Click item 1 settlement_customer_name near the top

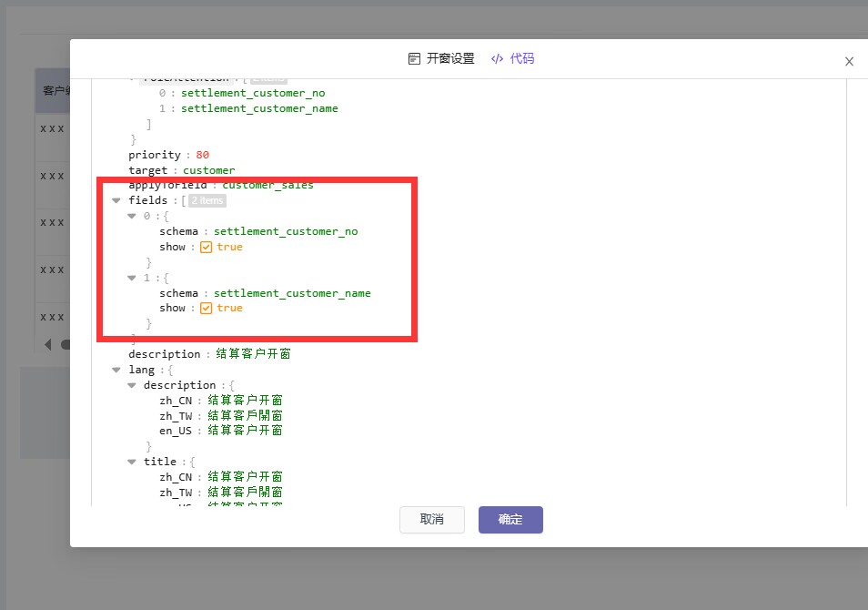tap(259, 108)
